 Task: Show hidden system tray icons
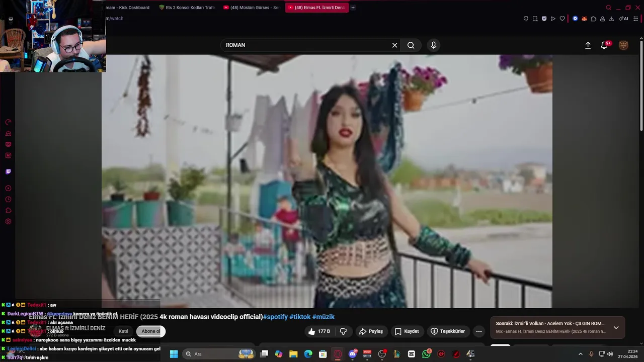580,354
